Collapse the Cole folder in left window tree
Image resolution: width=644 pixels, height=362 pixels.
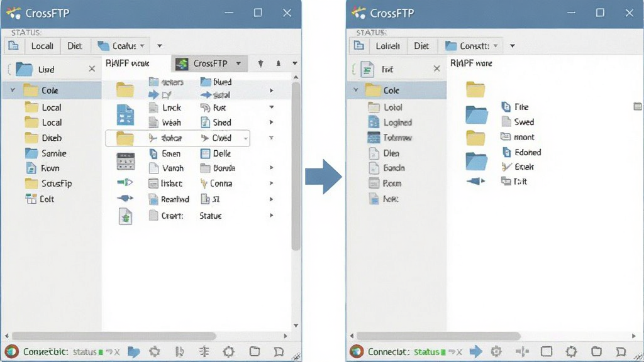[x=13, y=90]
